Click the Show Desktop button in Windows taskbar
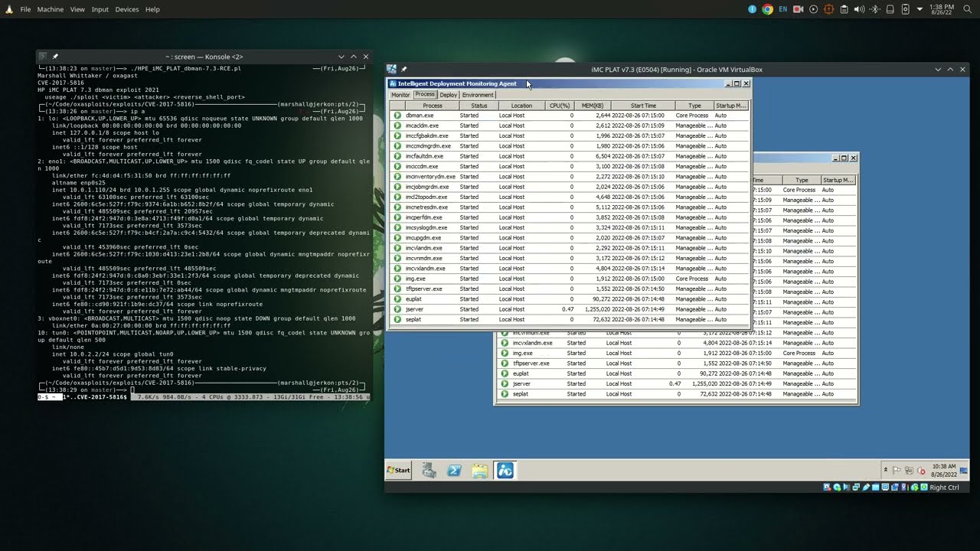 (x=964, y=470)
